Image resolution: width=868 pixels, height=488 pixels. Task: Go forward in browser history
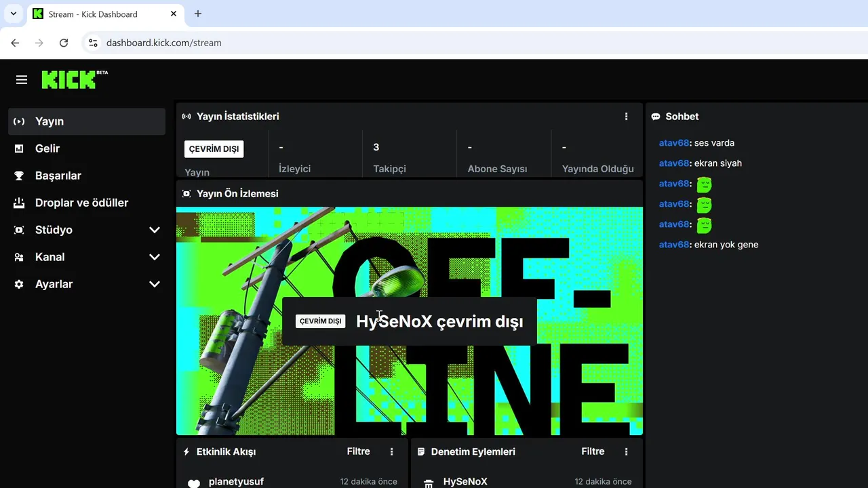(x=39, y=43)
